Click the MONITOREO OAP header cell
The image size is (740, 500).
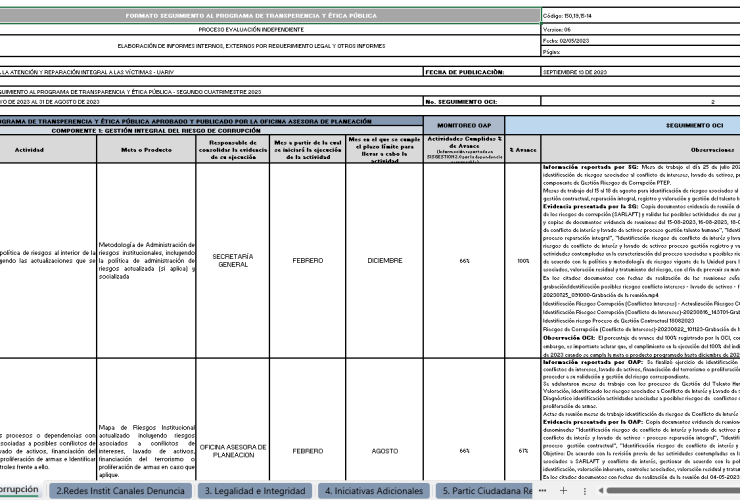click(x=464, y=126)
